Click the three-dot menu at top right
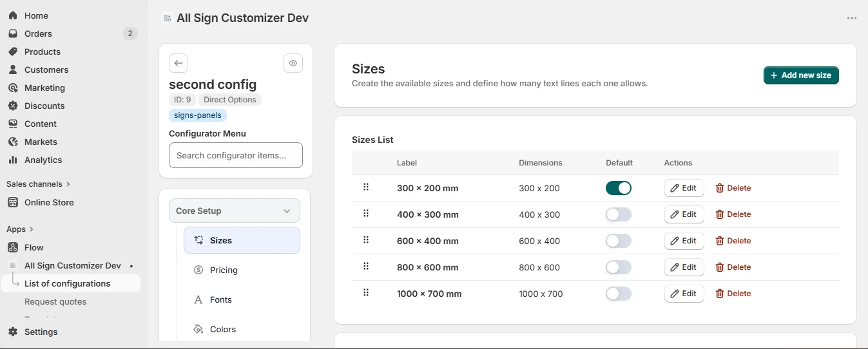 tap(852, 18)
